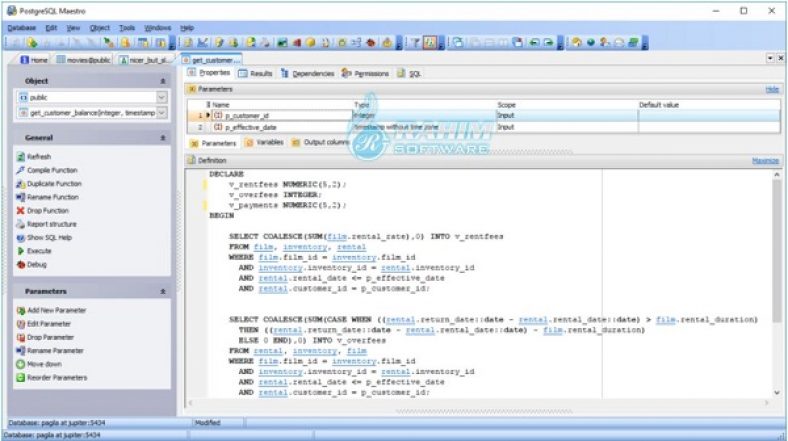The image size is (788, 441).
Task: Open the View menu
Action: [73, 28]
